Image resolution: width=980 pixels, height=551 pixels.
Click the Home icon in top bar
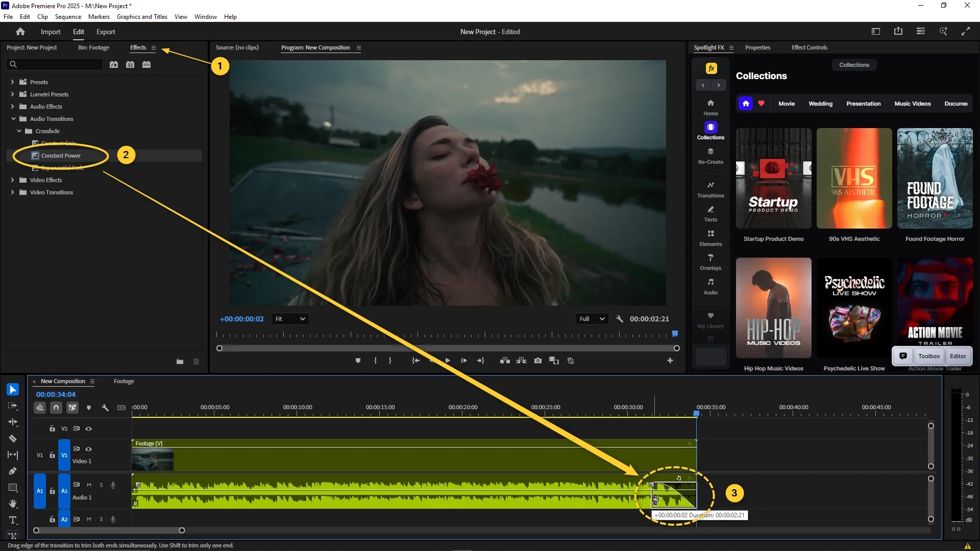pyautogui.click(x=20, y=32)
